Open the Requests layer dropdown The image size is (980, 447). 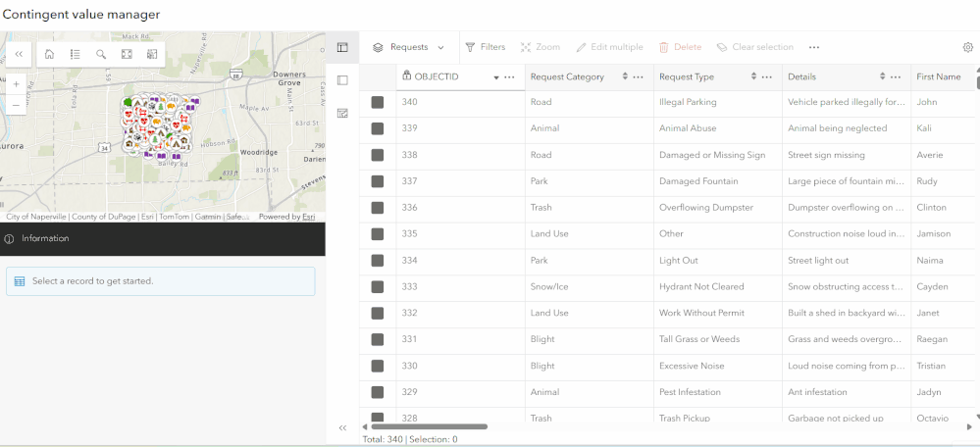tap(409, 47)
